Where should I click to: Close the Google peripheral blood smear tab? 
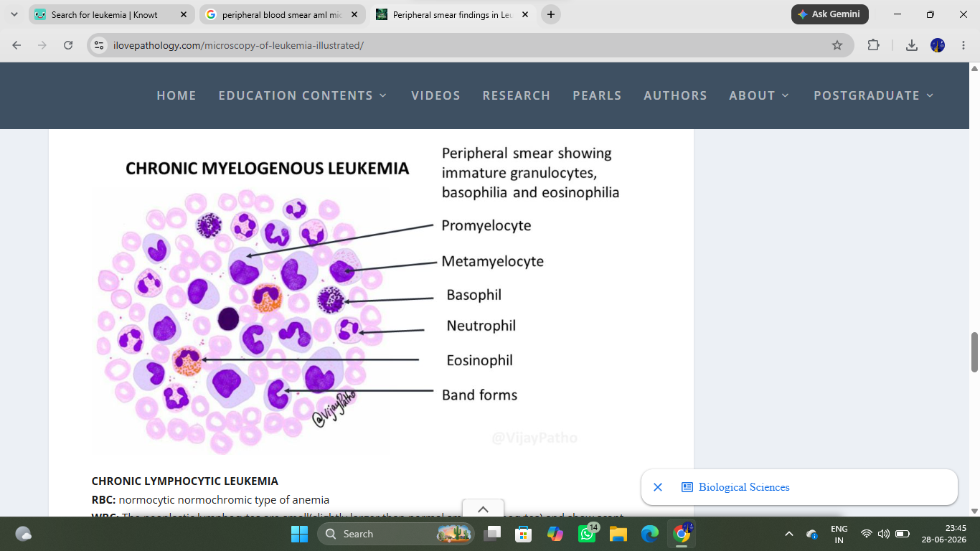tap(354, 14)
